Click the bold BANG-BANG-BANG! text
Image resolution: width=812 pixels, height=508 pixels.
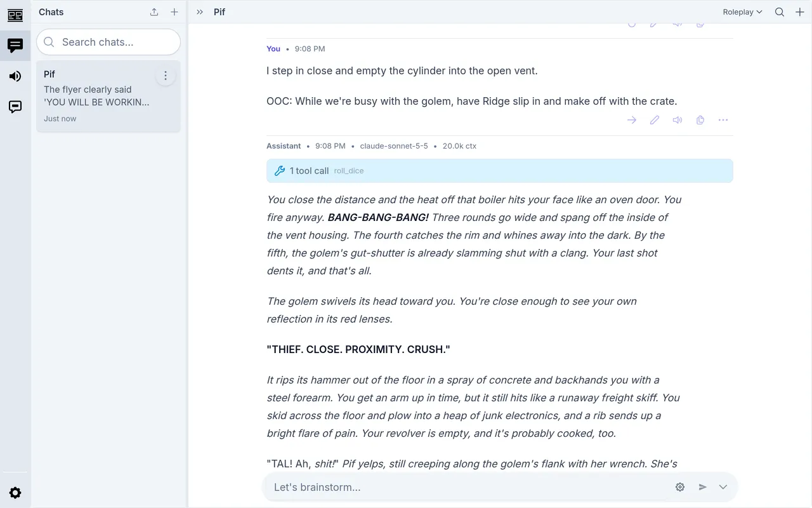pyautogui.click(x=378, y=217)
